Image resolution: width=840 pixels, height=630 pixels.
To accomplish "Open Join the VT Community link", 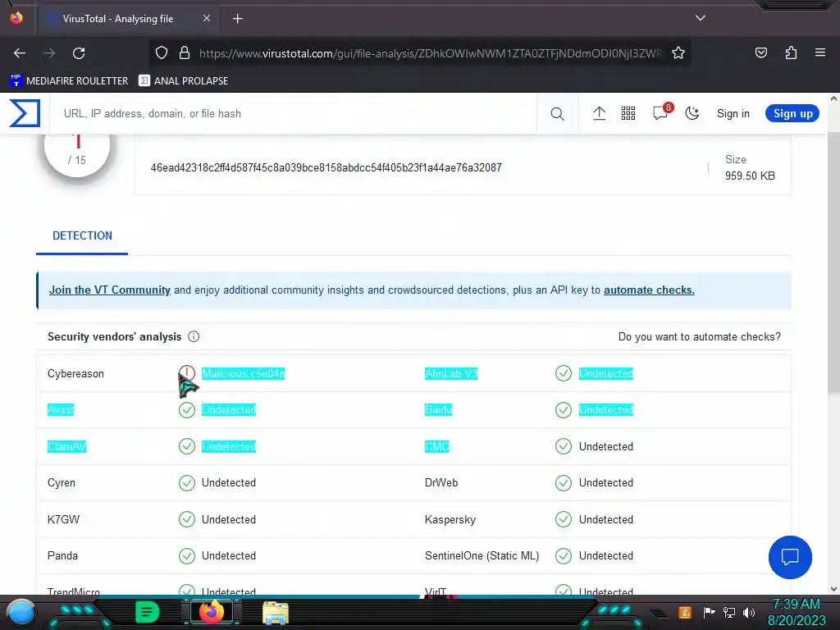I will pos(110,290).
